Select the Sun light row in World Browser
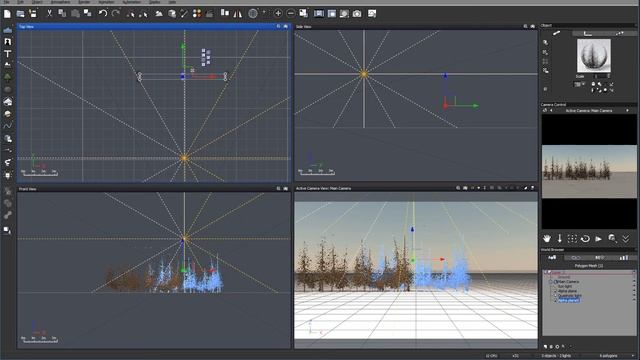Screen dimensions: 640x360 [565, 287]
